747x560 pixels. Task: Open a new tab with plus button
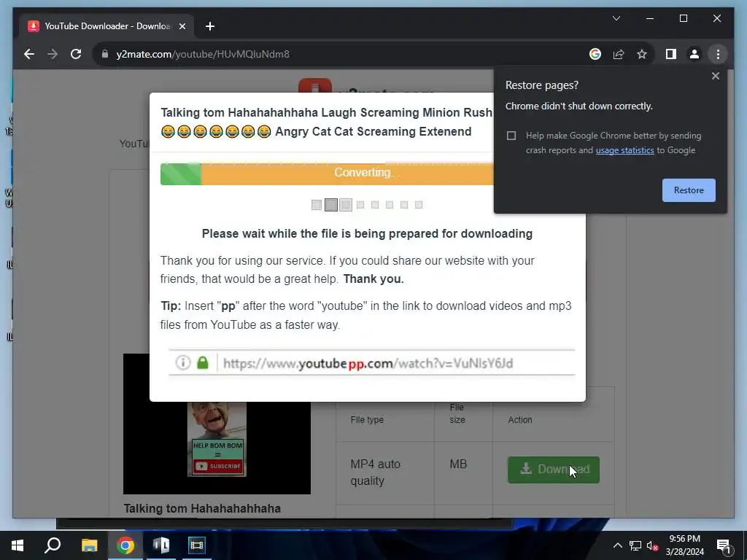[209, 26]
